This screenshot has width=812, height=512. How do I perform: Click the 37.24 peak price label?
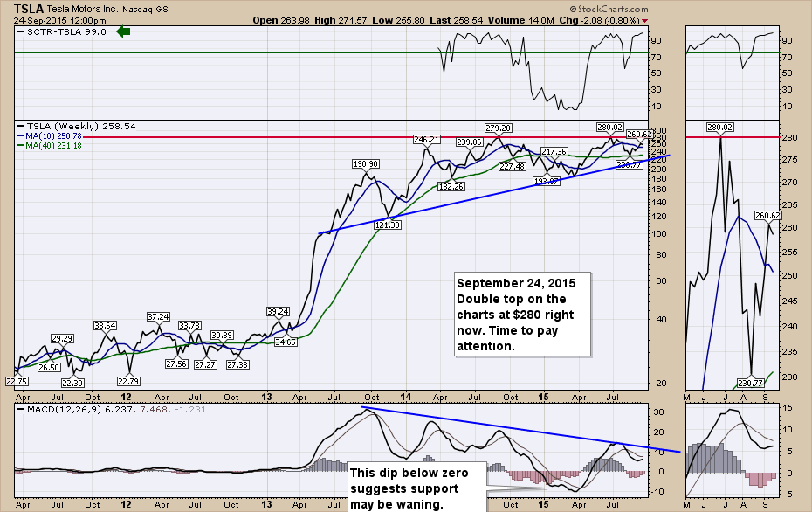tap(158, 316)
